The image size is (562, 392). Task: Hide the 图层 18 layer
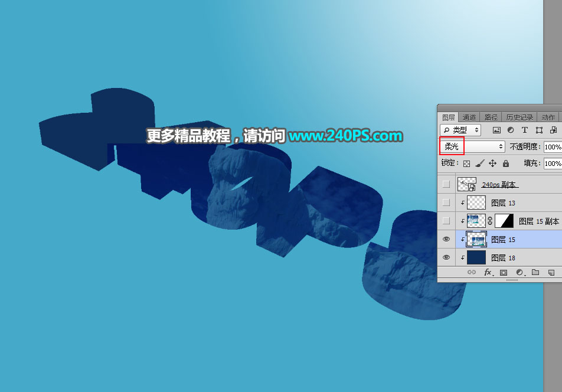pyautogui.click(x=446, y=257)
